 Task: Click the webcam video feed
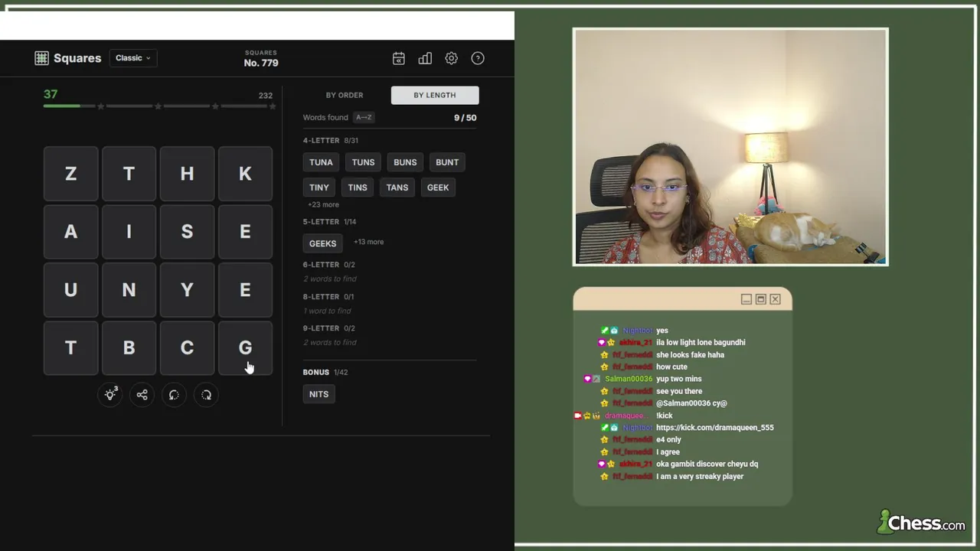[x=730, y=147]
